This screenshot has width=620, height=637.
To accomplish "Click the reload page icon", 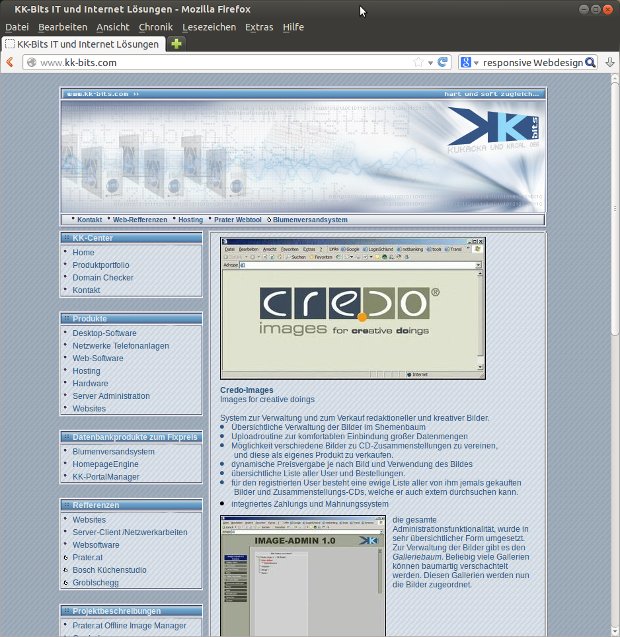I will (x=442, y=62).
